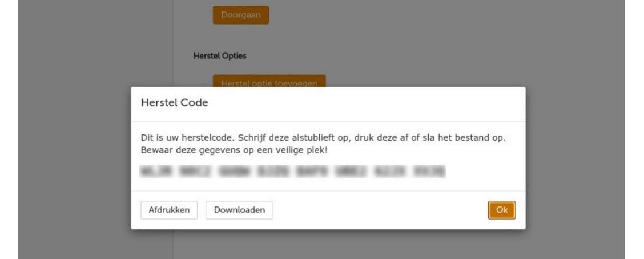The image size is (644, 259).
Task: Click the Herstel Opties heading
Action: (220, 55)
